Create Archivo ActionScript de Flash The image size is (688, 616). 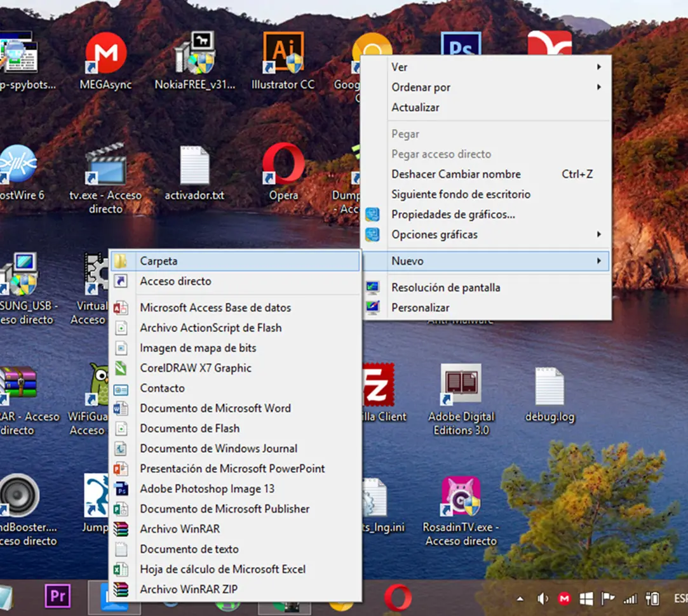click(235, 328)
